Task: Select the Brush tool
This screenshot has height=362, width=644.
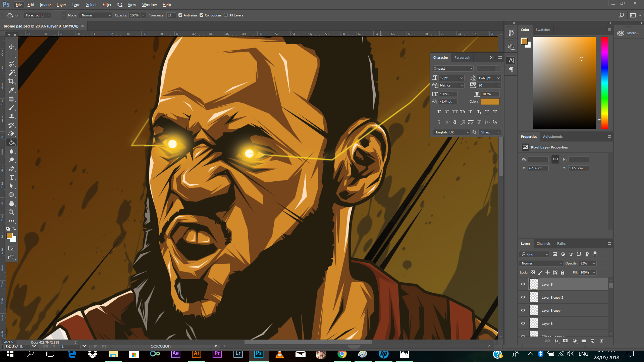Action: [x=11, y=108]
